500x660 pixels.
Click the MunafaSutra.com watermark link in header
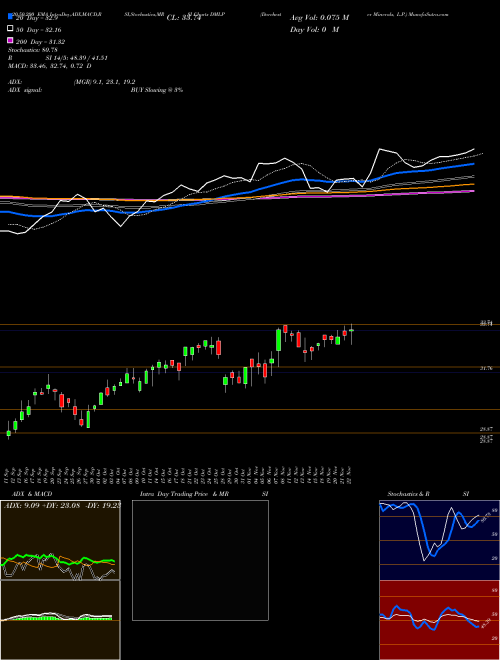click(429, 14)
